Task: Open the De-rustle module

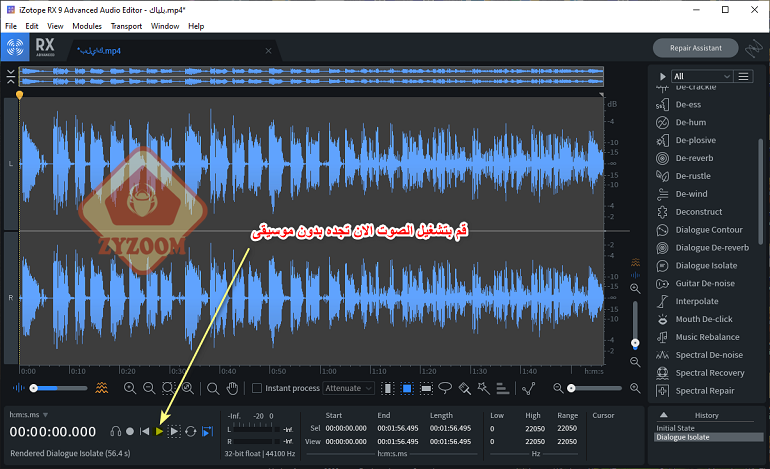Action: point(692,176)
